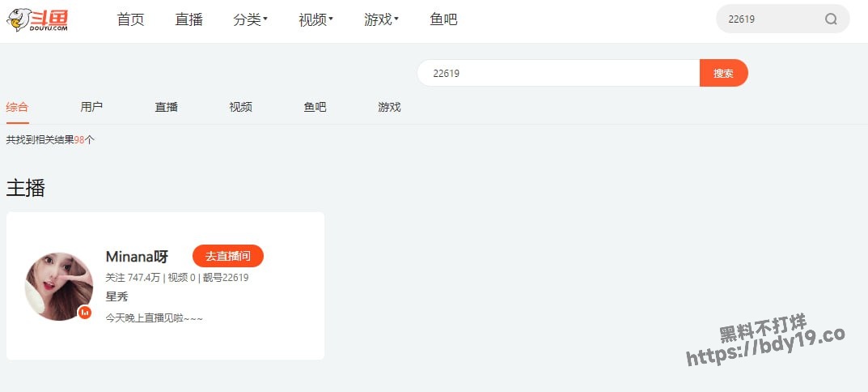Expand the 分类 dropdown menu

click(x=250, y=19)
